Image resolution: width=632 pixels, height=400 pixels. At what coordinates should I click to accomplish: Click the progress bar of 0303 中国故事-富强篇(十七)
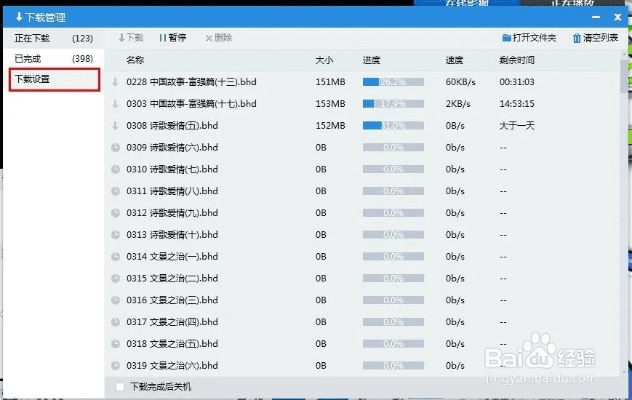(393, 104)
